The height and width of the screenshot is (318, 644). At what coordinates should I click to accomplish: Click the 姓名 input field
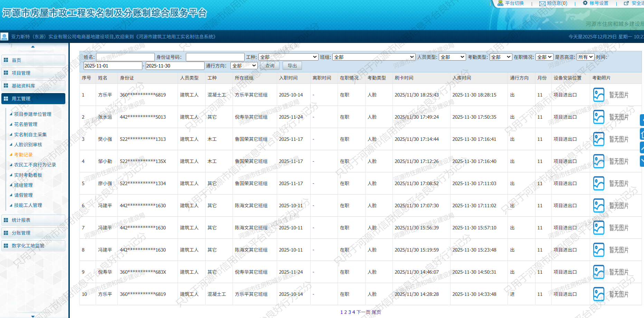pos(125,57)
